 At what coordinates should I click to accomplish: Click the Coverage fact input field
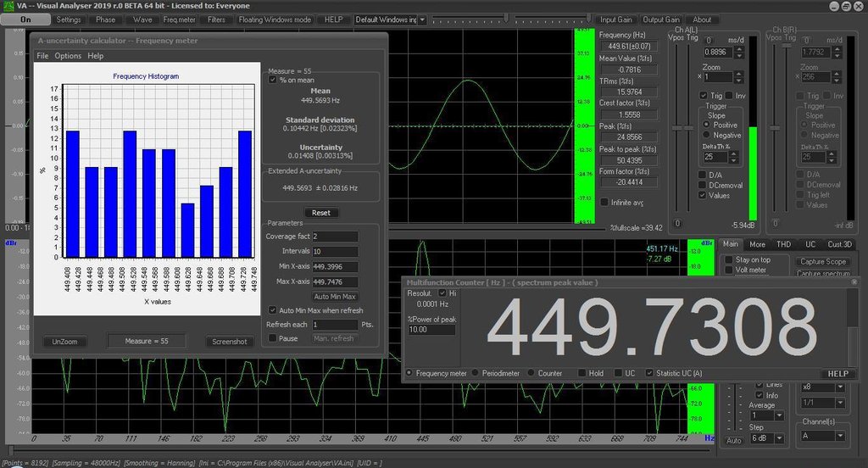pyautogui.click(x=336, y=237)
